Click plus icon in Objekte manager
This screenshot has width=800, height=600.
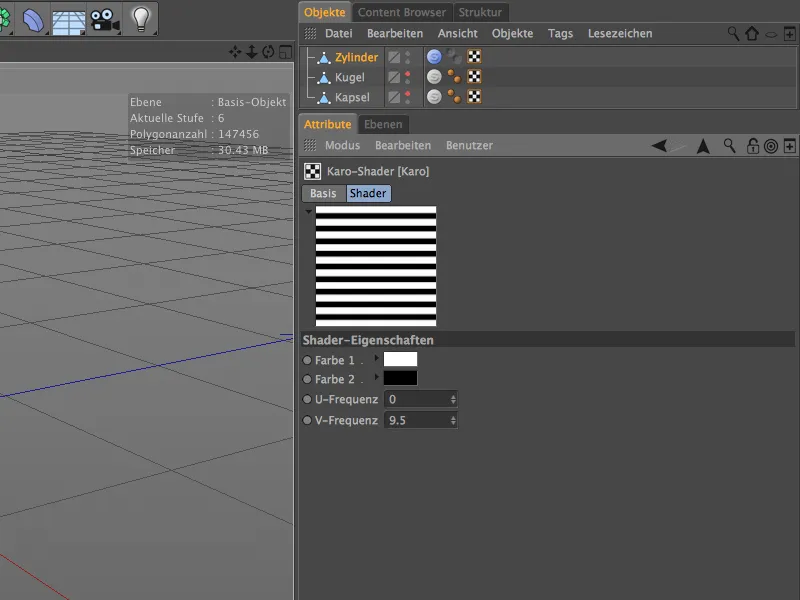click(x=789, y=34)
